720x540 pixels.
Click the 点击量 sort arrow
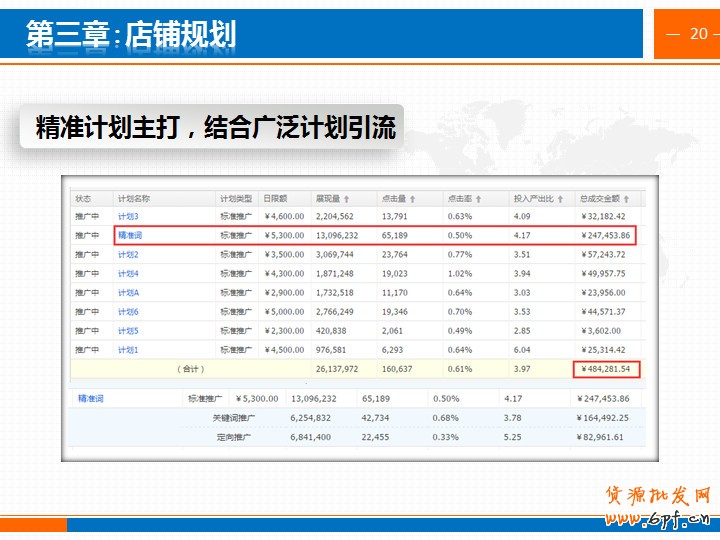413,199
